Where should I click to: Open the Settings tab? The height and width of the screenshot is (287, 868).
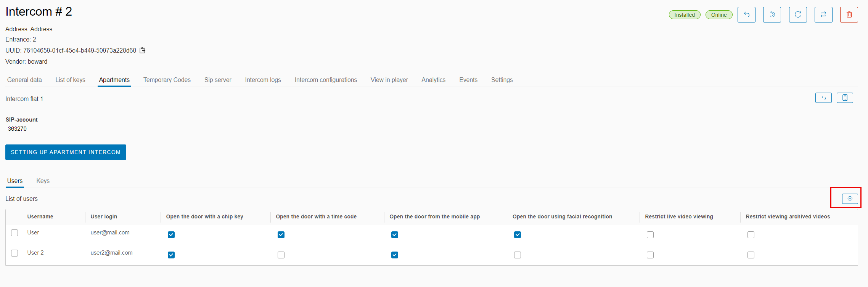tap(502, 80)
